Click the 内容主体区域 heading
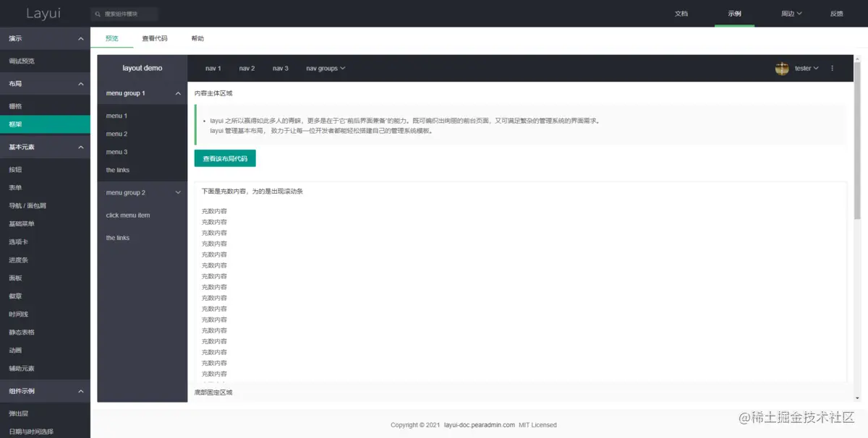Viewport: 868px width, 438px height. [x=213, y=93]
